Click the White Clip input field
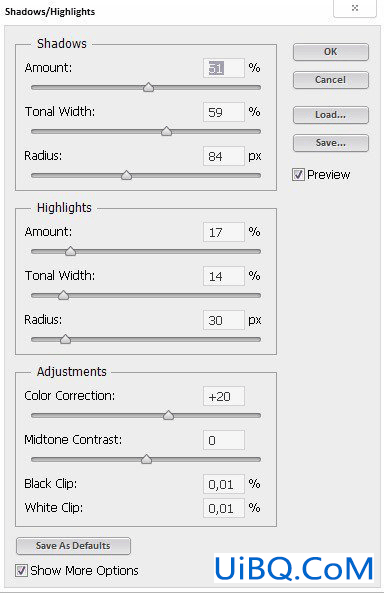 pos(224,508)
